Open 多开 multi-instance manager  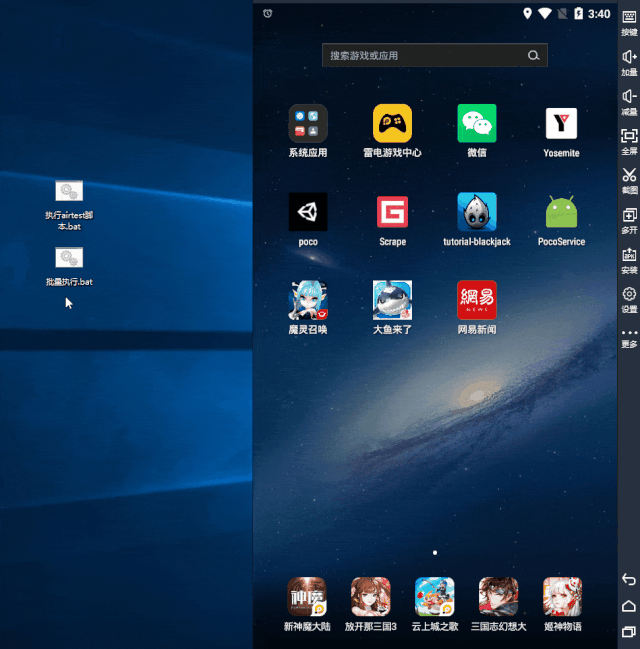click(629, 221)
